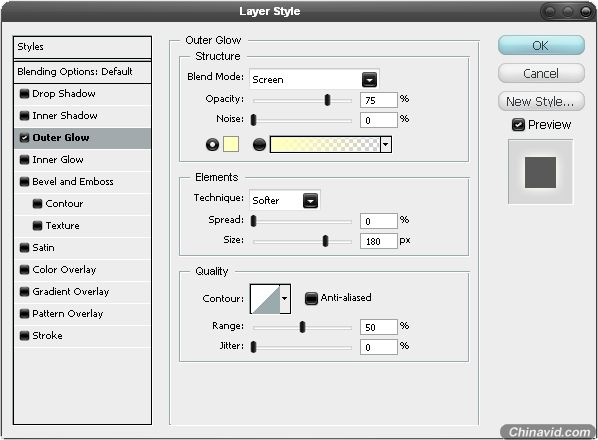Image resolution: width=598 pixels, height=440 pixels.
Task: Select the solid color glow radio button
Action: 212,145
